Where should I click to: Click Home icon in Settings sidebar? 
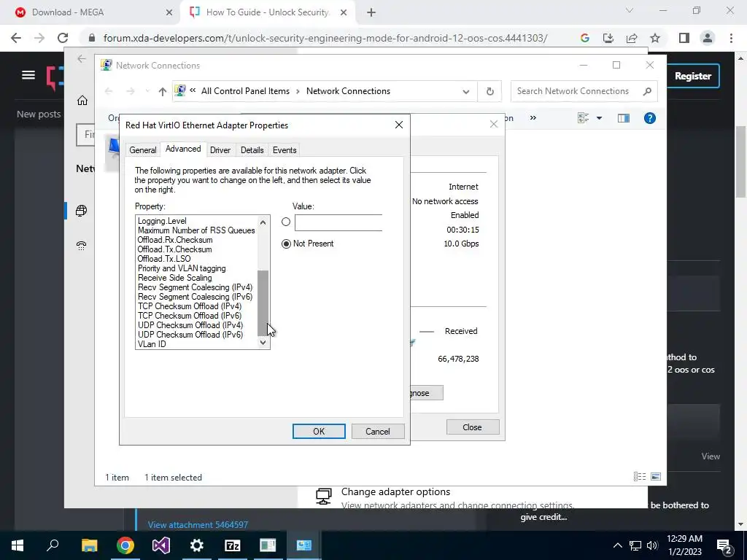82,101
